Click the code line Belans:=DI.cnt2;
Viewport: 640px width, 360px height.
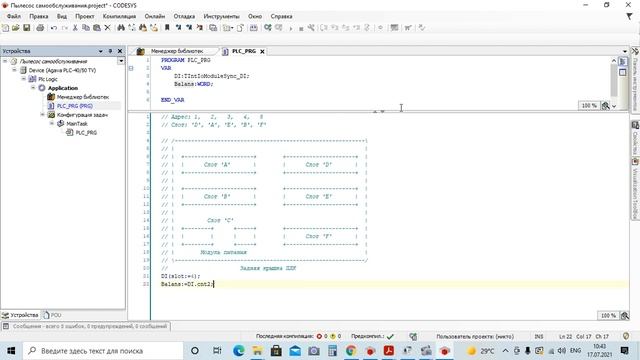(187, 284)
